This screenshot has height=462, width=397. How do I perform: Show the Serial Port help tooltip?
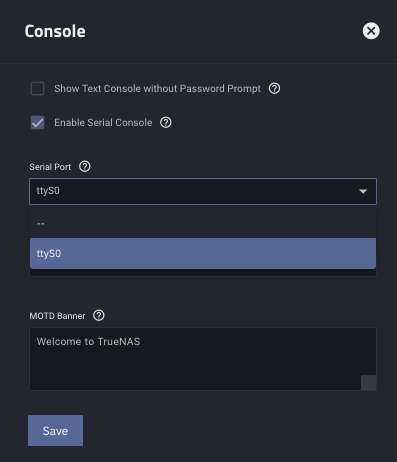[x=85, y=166]
